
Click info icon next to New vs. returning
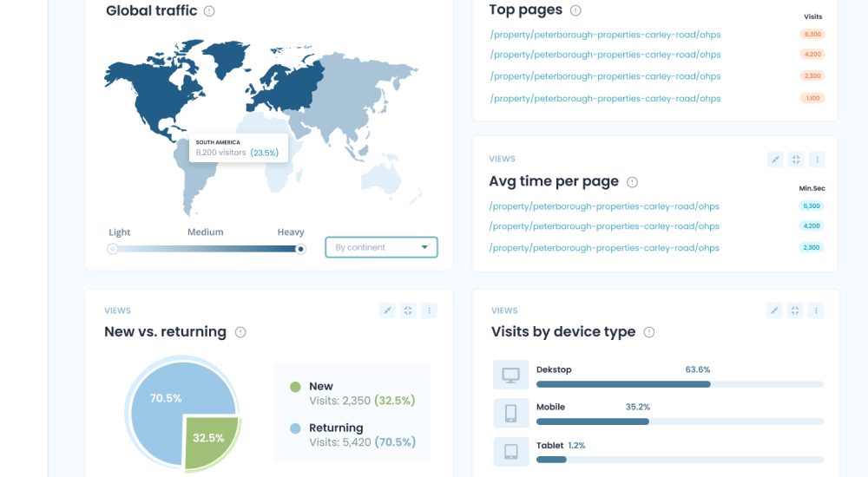tap(240, 332)
